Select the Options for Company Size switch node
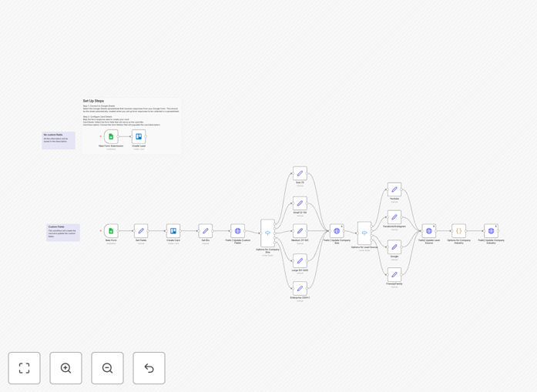This screenshot has height=392, width=537. [x=267, y=233]
